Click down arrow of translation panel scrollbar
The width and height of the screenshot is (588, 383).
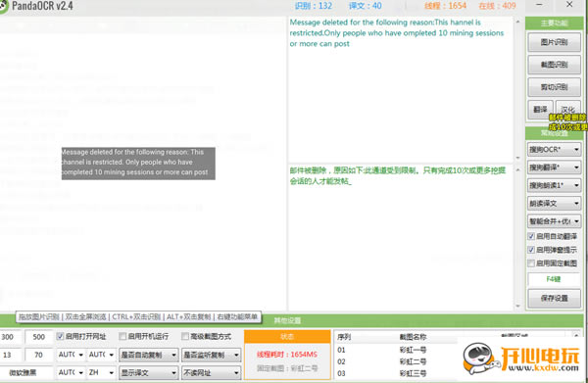(x=517, y=307)
